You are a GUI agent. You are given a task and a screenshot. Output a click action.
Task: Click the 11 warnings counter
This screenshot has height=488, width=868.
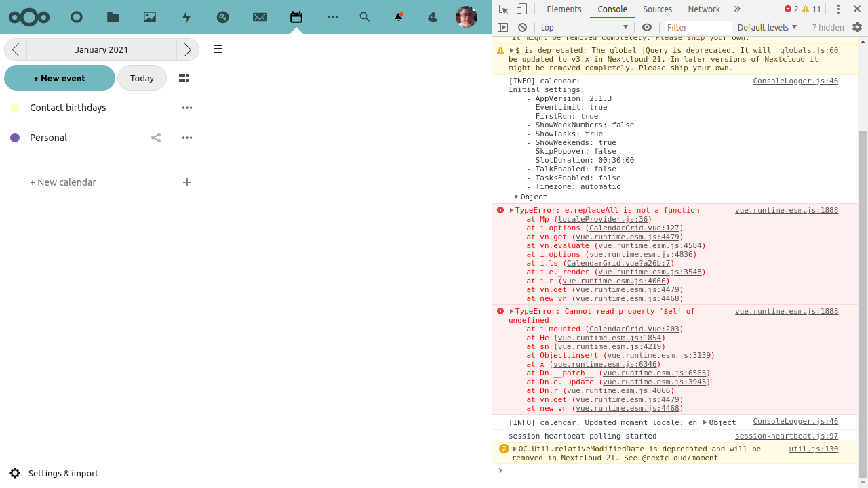812,9
